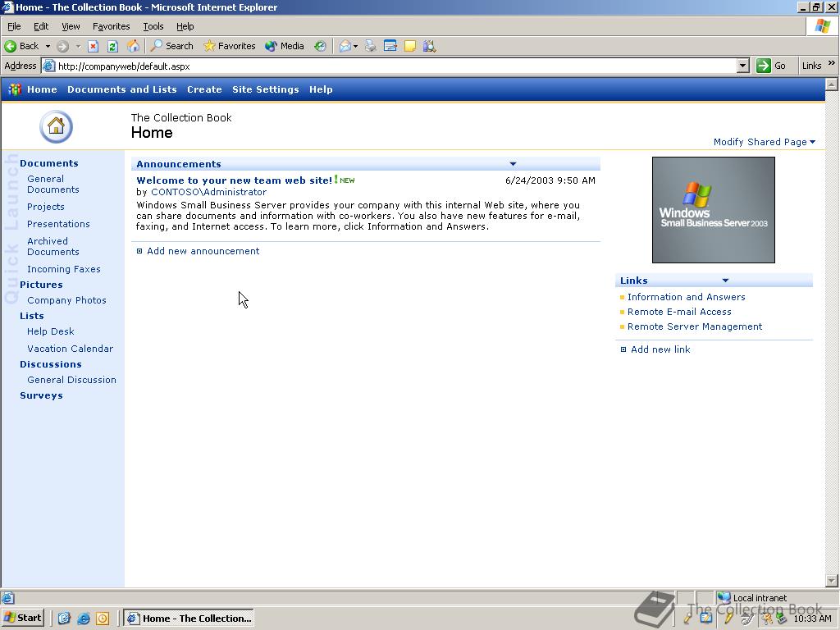The image size is (840, 630).
Task: Open the Tools menu
Action: point(153,26)
